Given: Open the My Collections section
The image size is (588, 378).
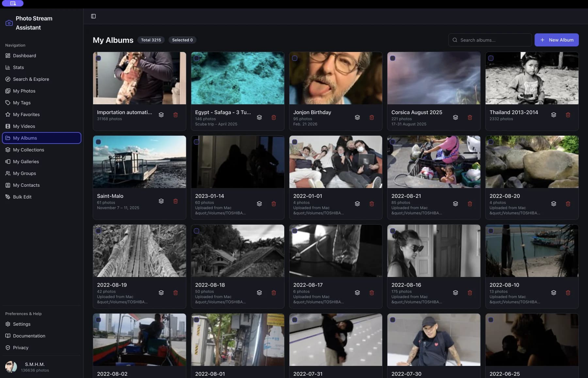Looking at the screenshot, I should [x=28, y=150].
